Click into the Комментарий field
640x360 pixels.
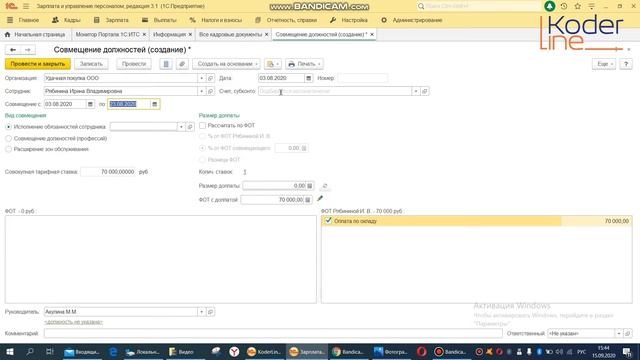click(273, 333)
